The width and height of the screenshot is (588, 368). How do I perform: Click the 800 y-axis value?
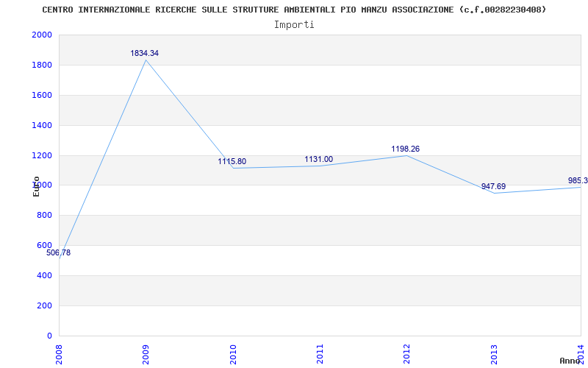click(44, 215)
